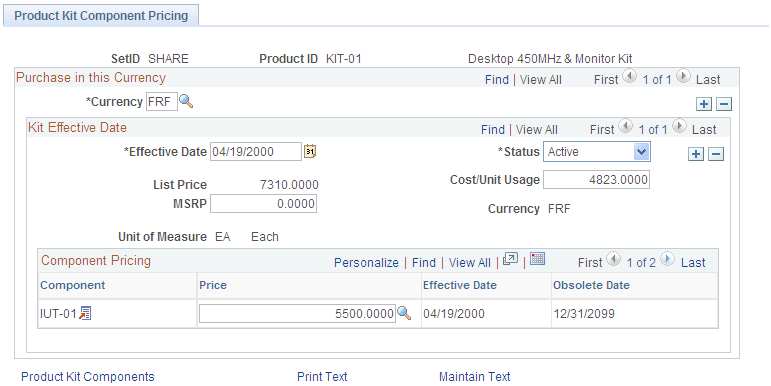Click Find in Purchase in this Currency
The width and height of the screenshot is (771, 386).
tap(497, 80)
